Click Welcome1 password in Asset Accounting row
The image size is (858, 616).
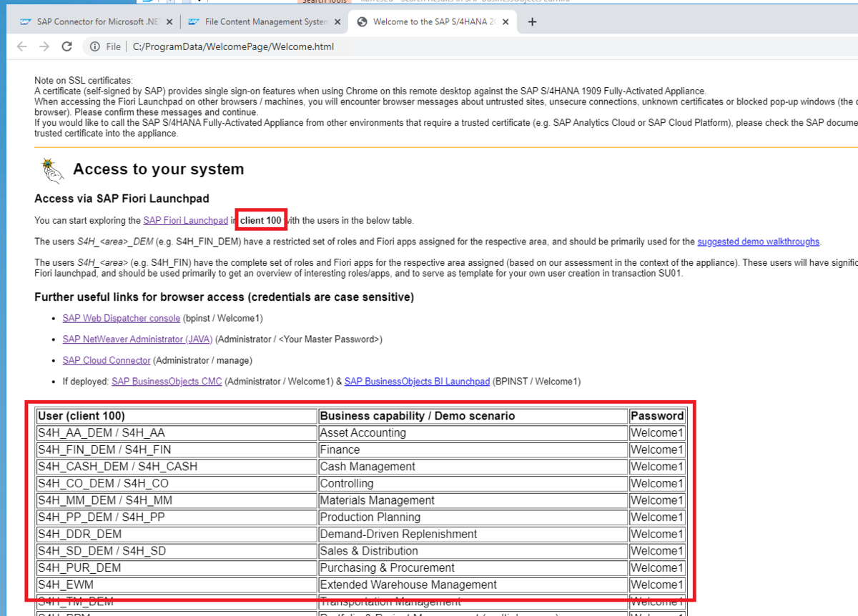tap(657, 433)
